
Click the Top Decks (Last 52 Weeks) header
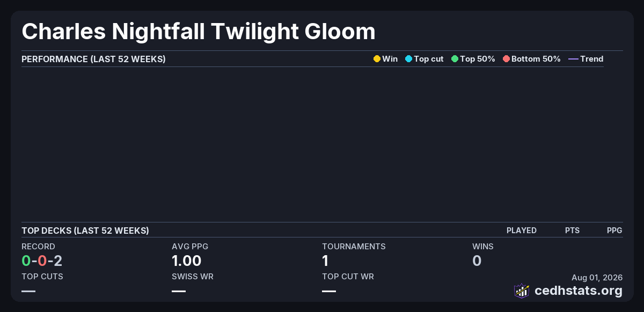85,231
